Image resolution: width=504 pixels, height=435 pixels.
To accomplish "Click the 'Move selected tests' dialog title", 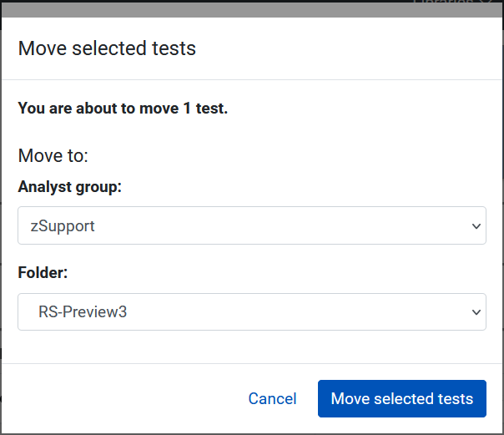I will [107, 48].
